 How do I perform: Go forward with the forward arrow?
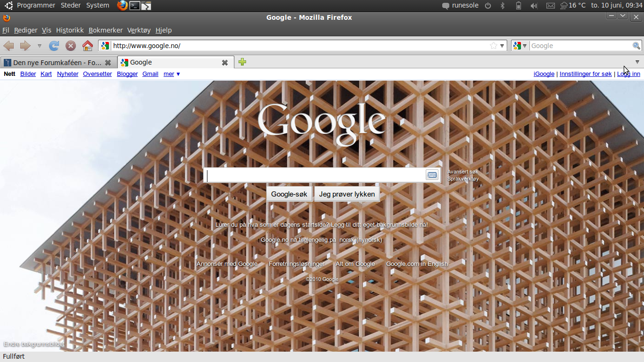pyautogui.click(x=25, y=46)
